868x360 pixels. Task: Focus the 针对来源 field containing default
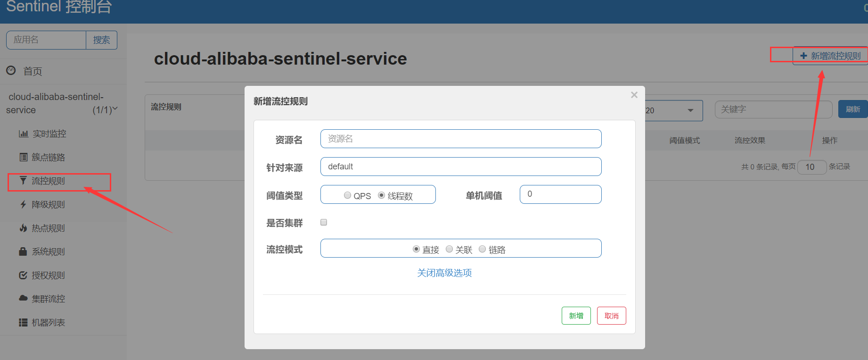pyautogui.click(x=461, y=167)
